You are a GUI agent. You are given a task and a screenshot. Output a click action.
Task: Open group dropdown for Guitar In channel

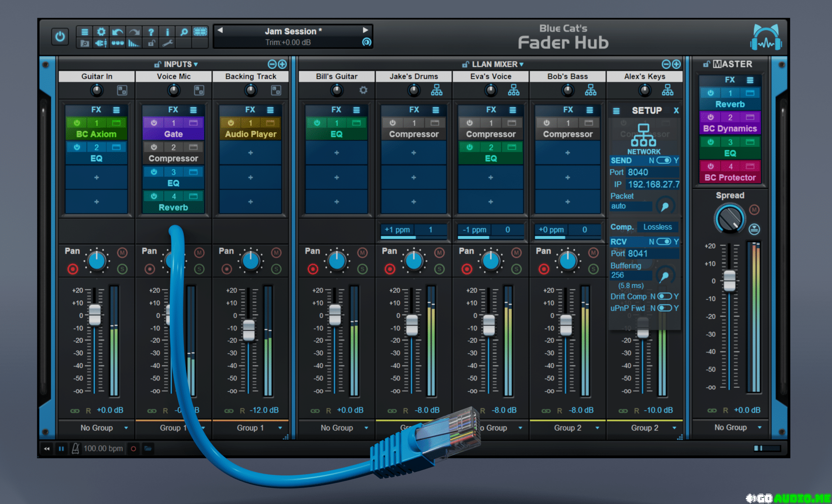(126, 428)
